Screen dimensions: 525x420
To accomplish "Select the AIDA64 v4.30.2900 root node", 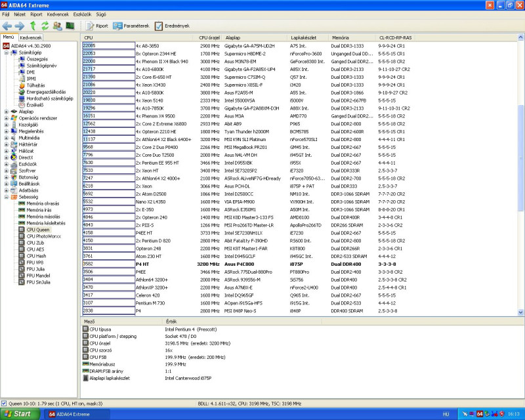I will click(x=27, y=46).
